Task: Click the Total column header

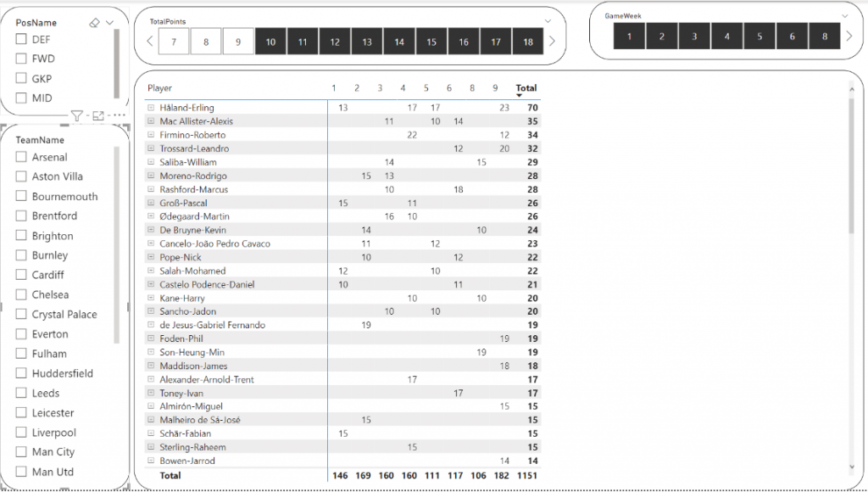Action: (526, 87)
